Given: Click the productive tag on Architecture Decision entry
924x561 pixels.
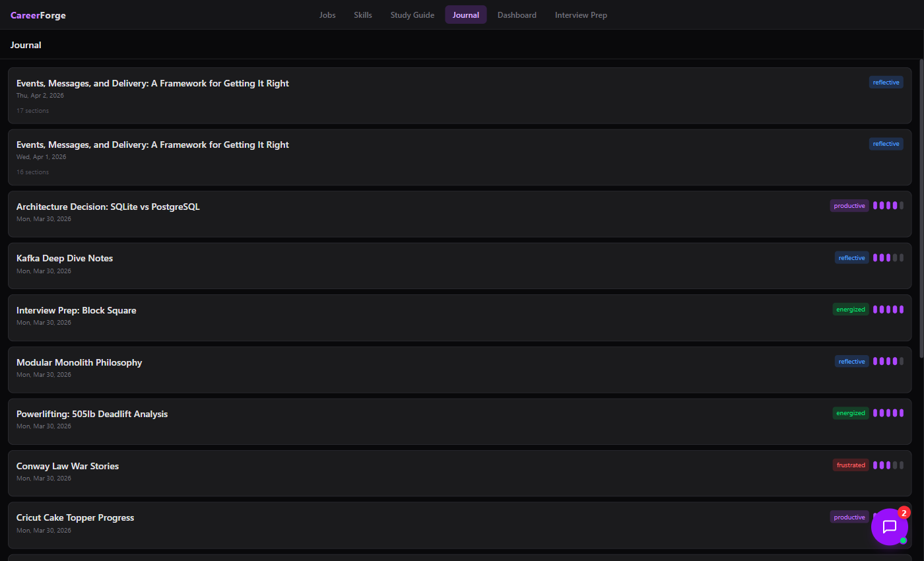Looking at the screenshot, I should pyautogui.click(x=849, y=206).
